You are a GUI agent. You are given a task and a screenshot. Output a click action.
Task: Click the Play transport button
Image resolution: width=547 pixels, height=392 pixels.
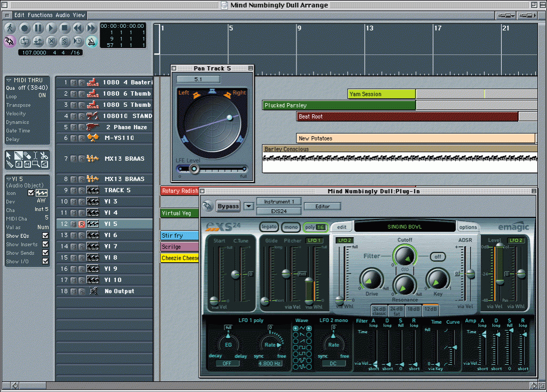point(51,28)
